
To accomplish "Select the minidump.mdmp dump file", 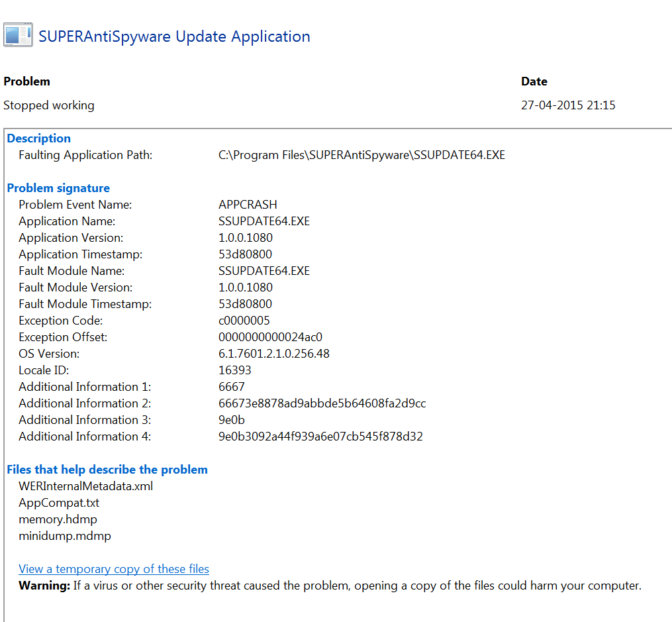I will tap(64, 535).
